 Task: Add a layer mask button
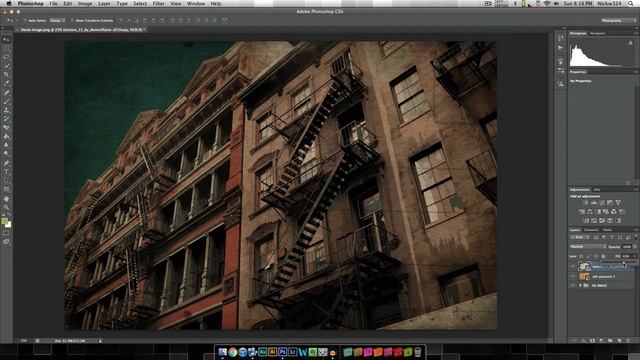point(592,340)
